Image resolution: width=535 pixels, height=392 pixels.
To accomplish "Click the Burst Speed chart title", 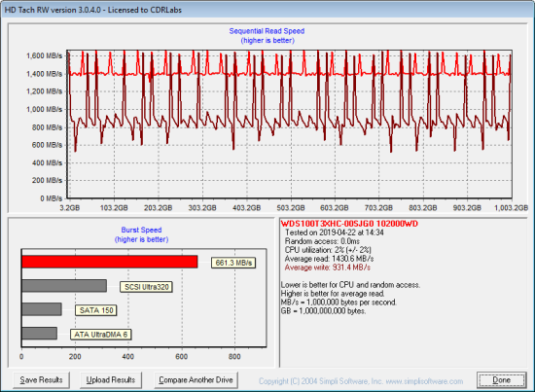I will 141,230.
